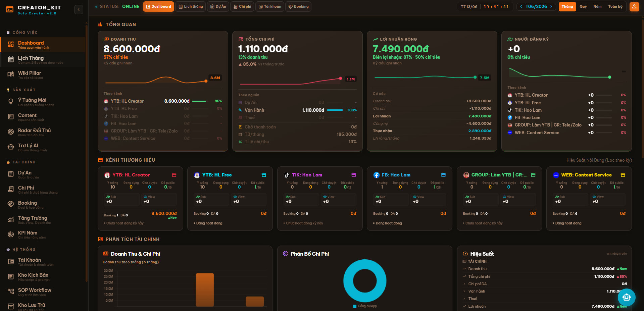
Task: Switch to the Dashboard top tab
Action: tap(158, 7)
